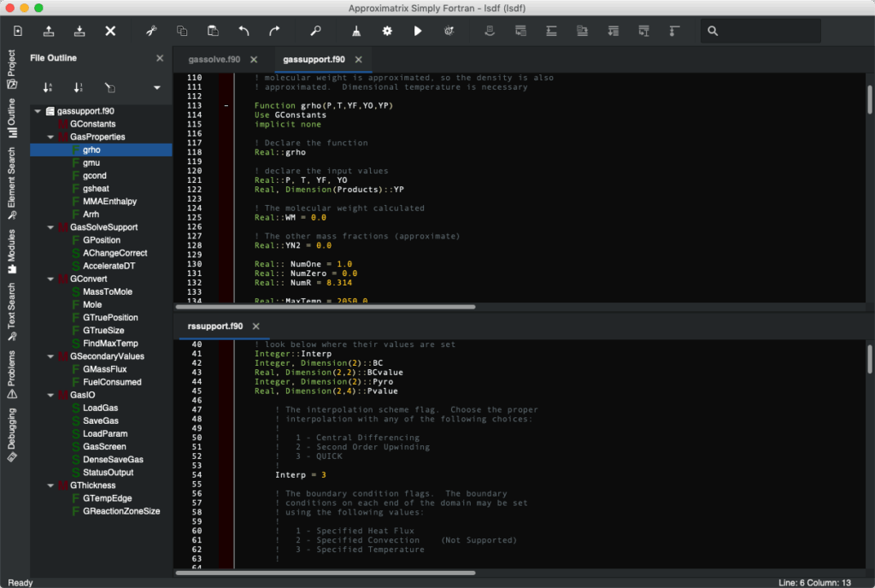Open the File Outline options dropdown
Viewport: 875px width, 588px height.
157,87
